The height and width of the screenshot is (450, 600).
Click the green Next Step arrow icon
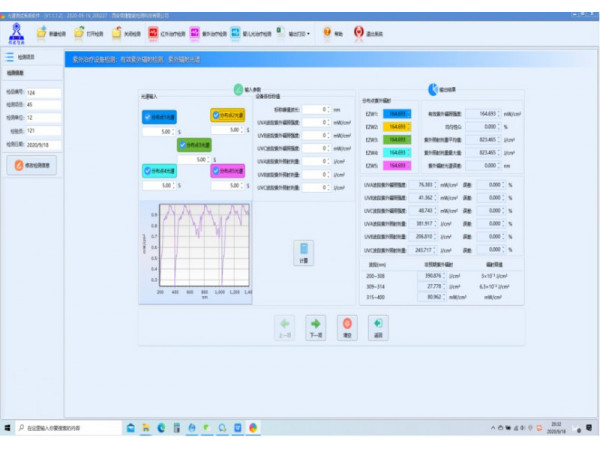point(316,323)
